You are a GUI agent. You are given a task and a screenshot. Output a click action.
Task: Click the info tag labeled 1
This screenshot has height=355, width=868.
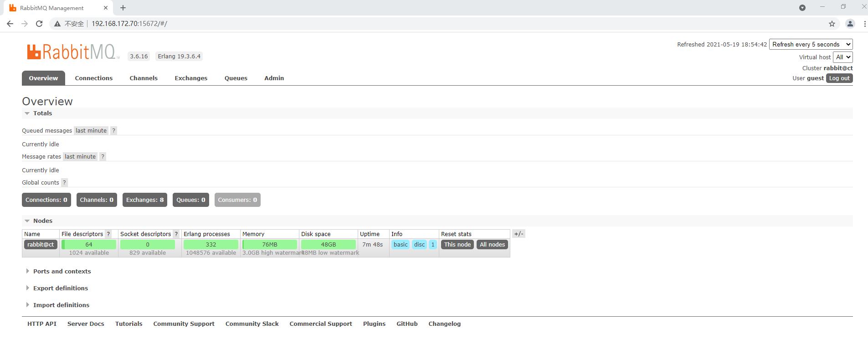click(x=433, y=244)
